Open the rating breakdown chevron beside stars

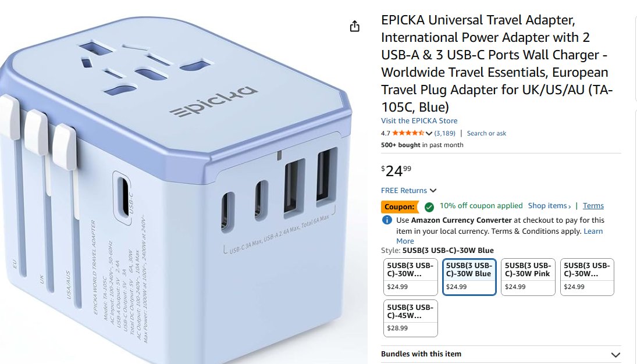click(x=429, y=134)
